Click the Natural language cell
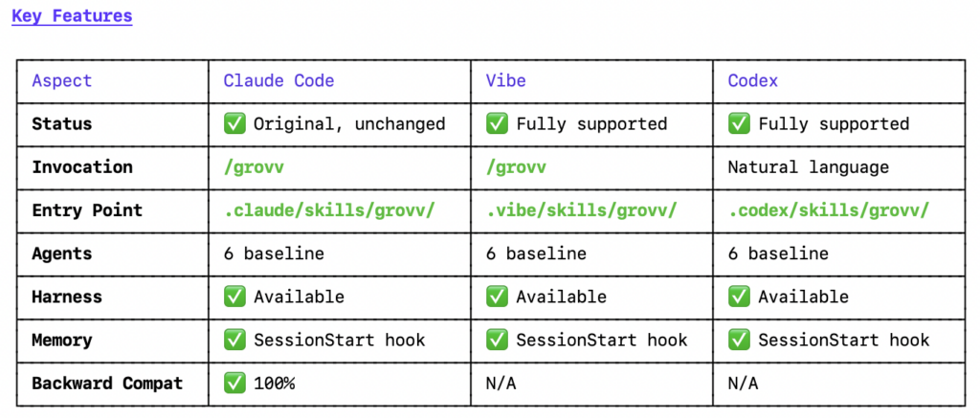The height and width of the screenshot is (418, 980). tap(808, 167)
